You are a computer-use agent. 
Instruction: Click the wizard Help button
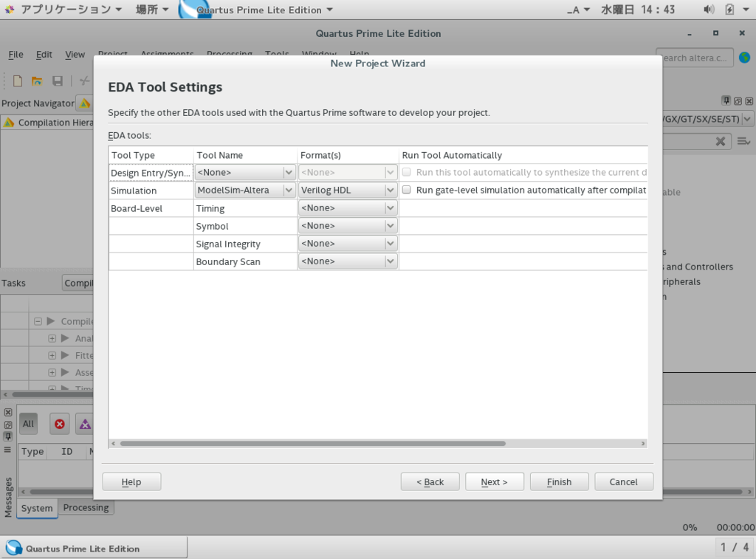(x=131, y=481)
